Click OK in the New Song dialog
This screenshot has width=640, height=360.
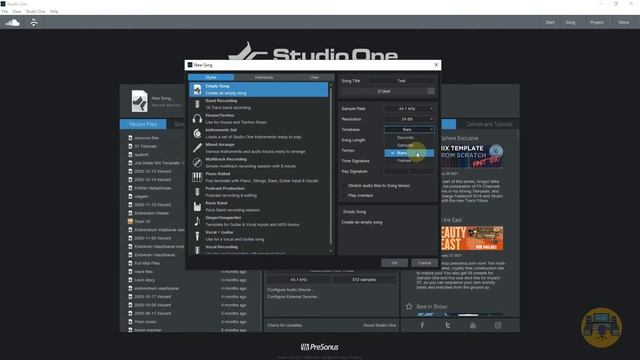pos(394,263)
